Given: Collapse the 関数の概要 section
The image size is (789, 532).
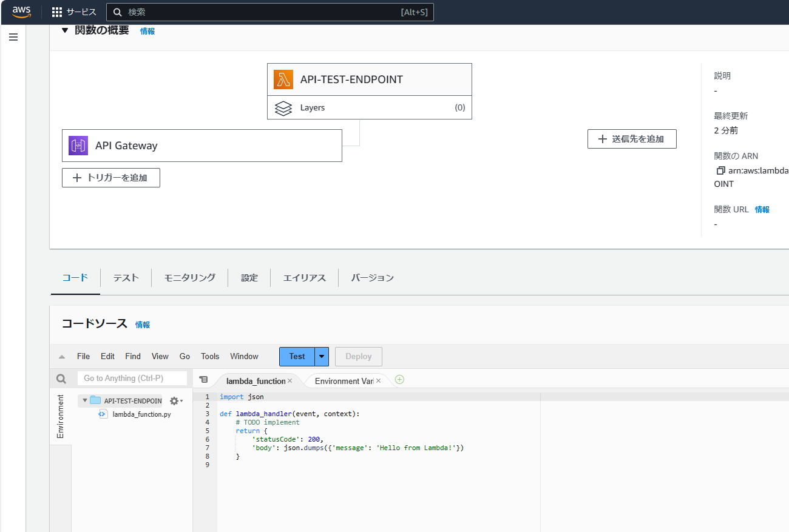Looking at the screenshot, I should point(65,30).
